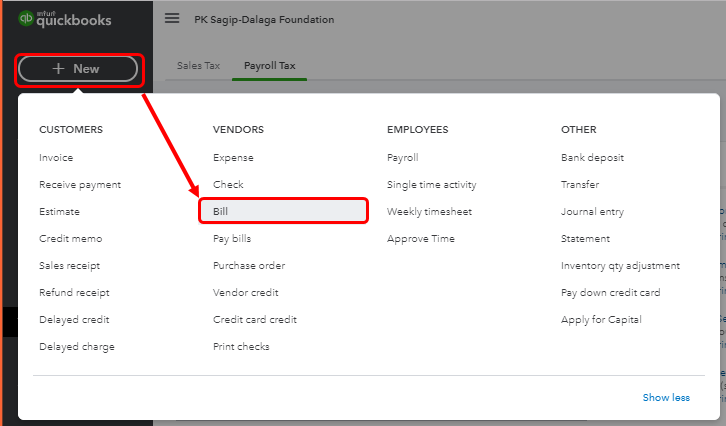Create a Journal entry
The image size is (726, 426).
[594, 212]
